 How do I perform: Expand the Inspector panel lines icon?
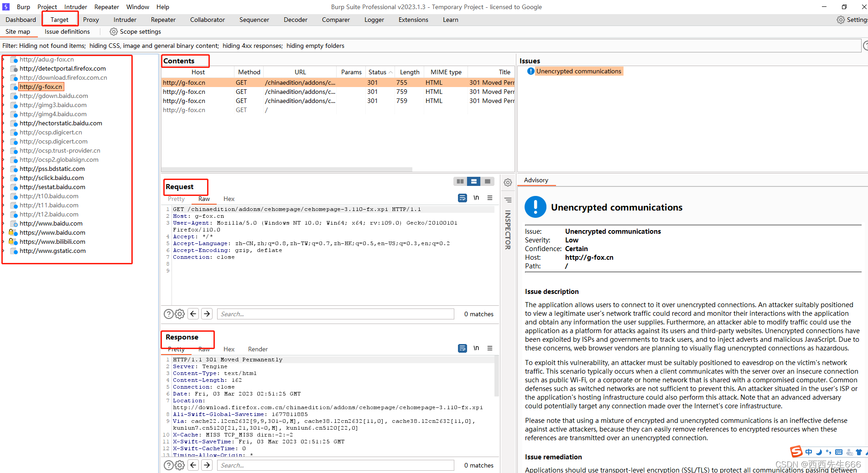508,200
